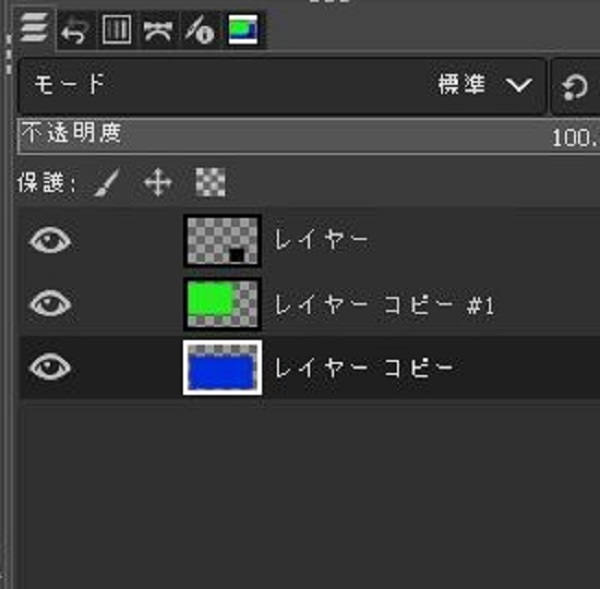Viewport: 600px width, 589px height.
Task: Open the モード blend mode dropdown
Action: click(282, 86)
